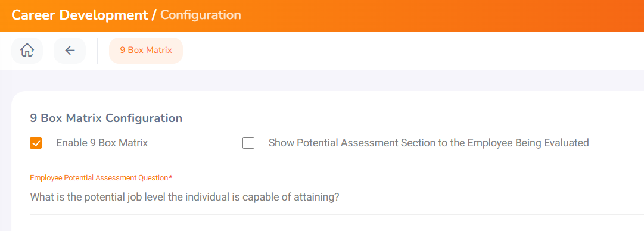Tick Show Potential Assessment Section checkbox
This screenshot has width=644, height=231.
click(x=248, y=143)
